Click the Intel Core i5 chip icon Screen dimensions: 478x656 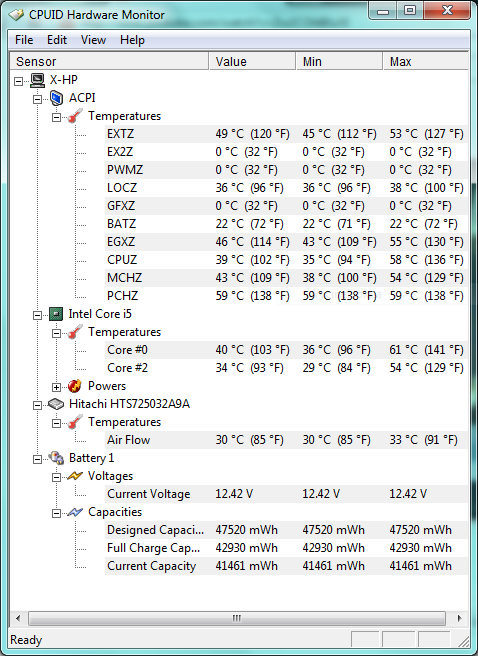pos(56,314)
